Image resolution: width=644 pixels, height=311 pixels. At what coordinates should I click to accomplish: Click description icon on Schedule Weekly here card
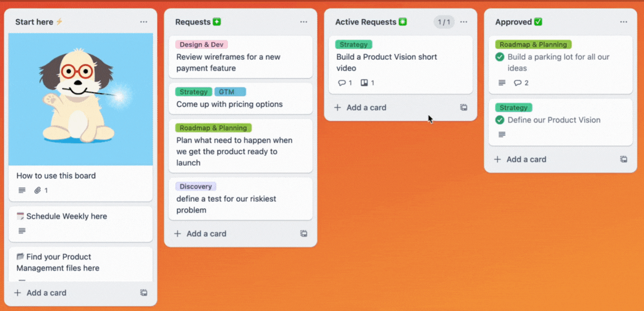click(22, 231)
